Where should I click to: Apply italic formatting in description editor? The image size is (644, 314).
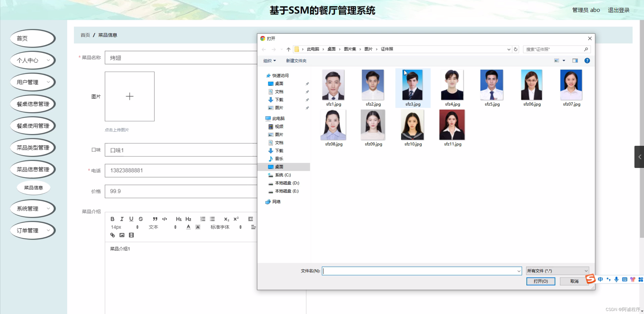[122, 219]
